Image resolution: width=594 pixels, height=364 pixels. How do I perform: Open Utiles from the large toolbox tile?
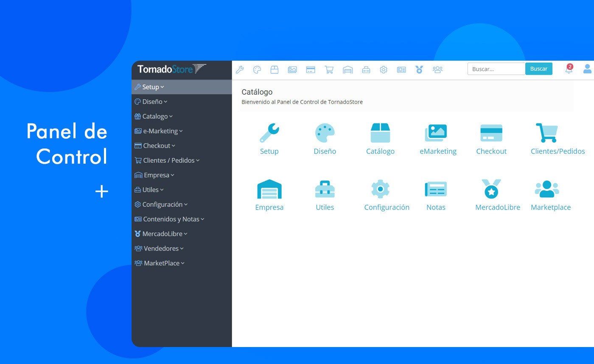coord(325,195)
